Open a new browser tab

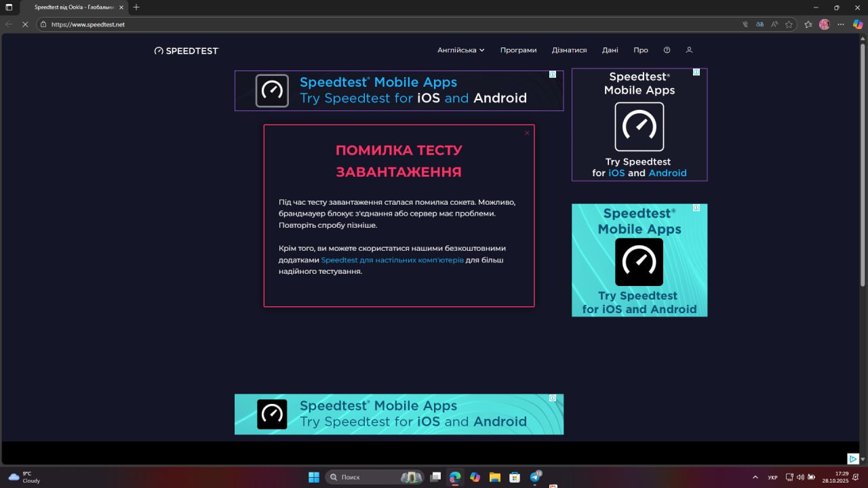pos(136,7)
